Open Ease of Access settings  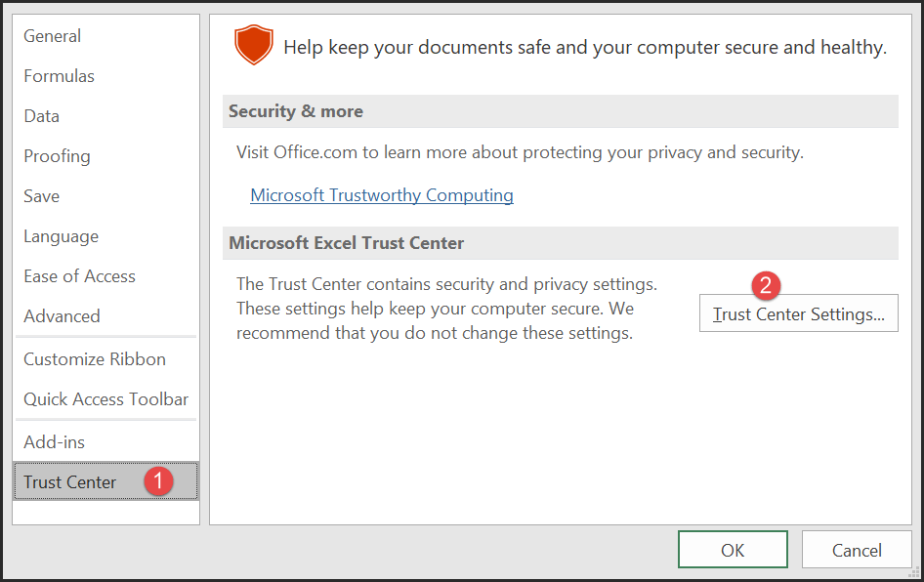click(106, 276)
